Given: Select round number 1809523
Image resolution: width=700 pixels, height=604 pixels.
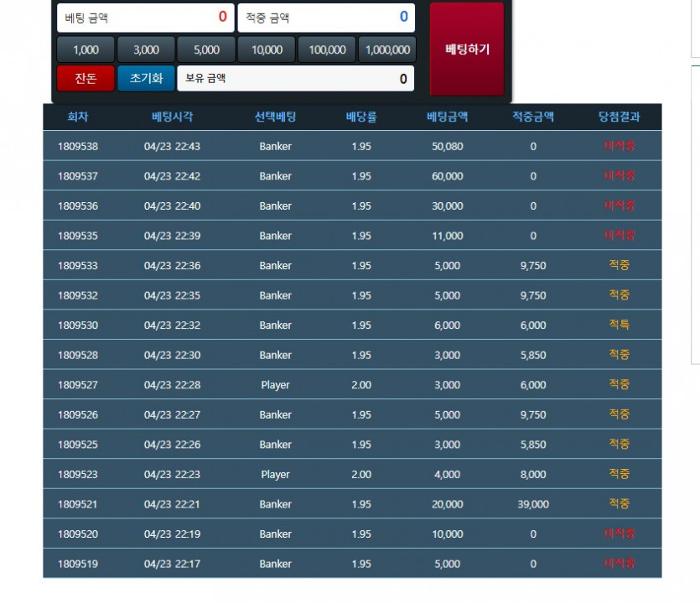Looking at the screenshot, I should tap(78, 475).
